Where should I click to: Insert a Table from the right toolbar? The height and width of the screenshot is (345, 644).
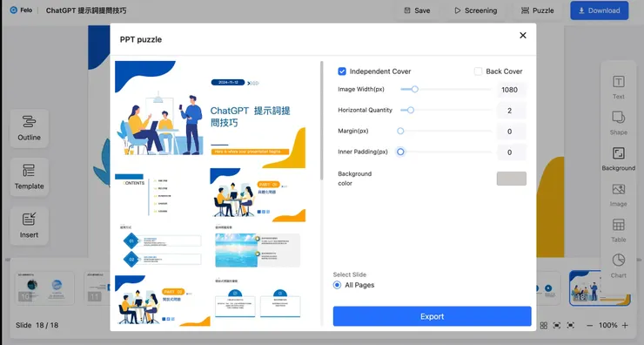(x=619, y=230)
